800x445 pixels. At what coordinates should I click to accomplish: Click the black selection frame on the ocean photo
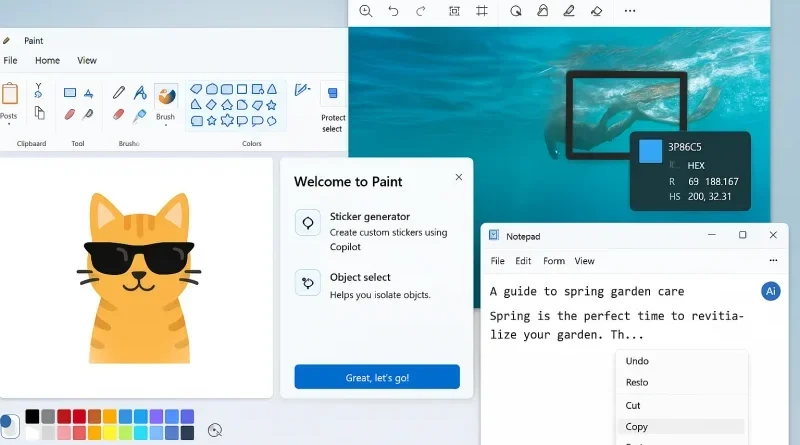(x=627, y=115)
